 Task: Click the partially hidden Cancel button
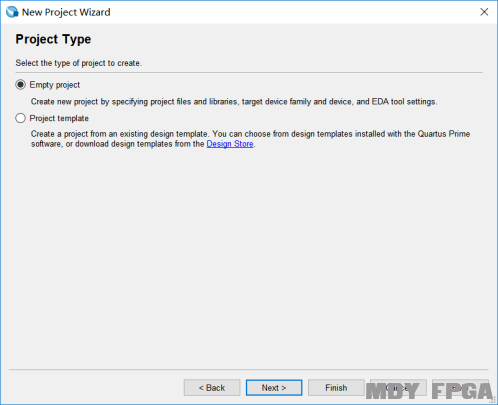coord(398,388)
